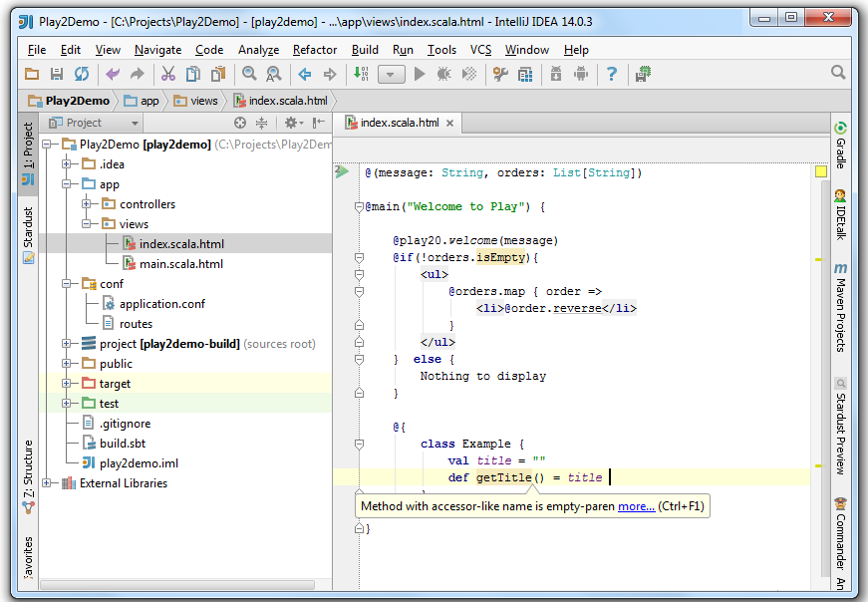Click Search Everywhere magnifier at top right
The image size is (868, 602).
point(838,73)
